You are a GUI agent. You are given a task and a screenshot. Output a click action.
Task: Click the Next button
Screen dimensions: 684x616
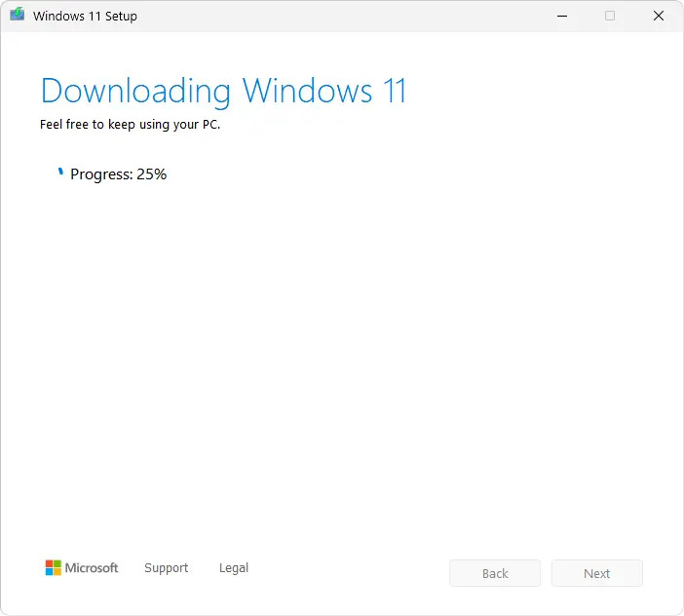596,573
